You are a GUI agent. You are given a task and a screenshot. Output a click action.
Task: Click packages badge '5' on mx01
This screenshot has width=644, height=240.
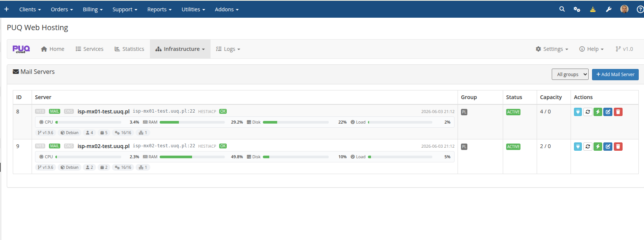[104, 133]
